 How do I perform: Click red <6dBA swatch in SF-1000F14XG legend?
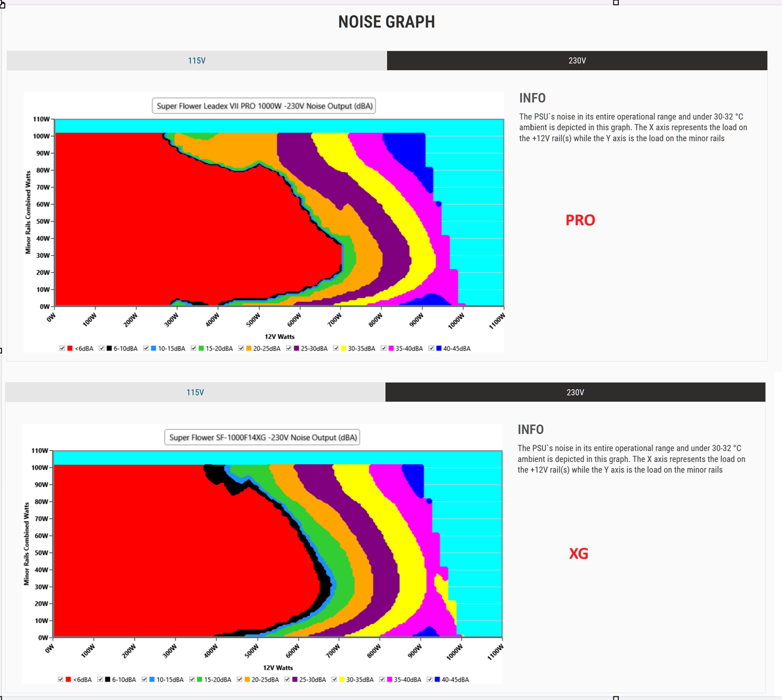point(68,680)
